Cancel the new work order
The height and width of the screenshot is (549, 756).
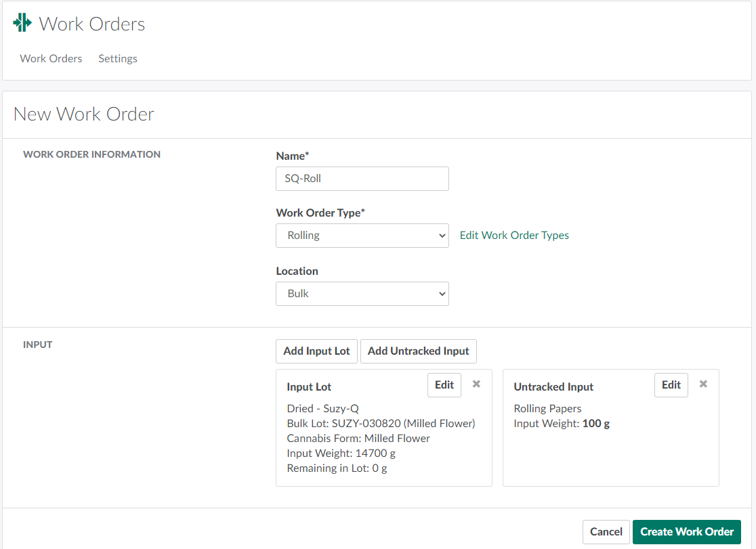coord(606,532)
